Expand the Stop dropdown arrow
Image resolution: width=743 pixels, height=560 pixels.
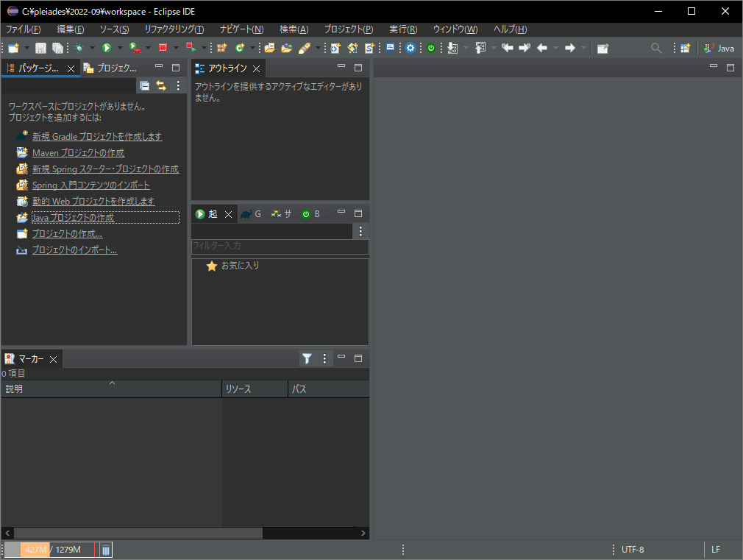(177, 48)
